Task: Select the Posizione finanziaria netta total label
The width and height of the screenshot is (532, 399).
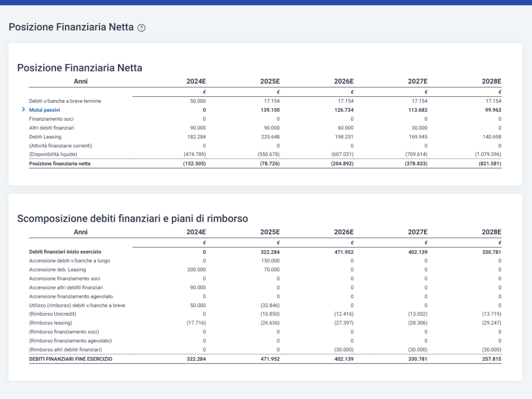Action: (59, 163)
